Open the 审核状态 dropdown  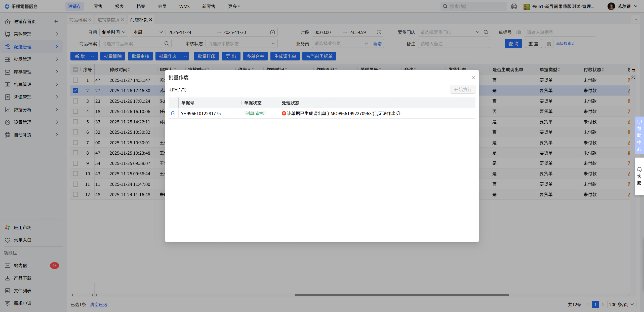[241, 44]
